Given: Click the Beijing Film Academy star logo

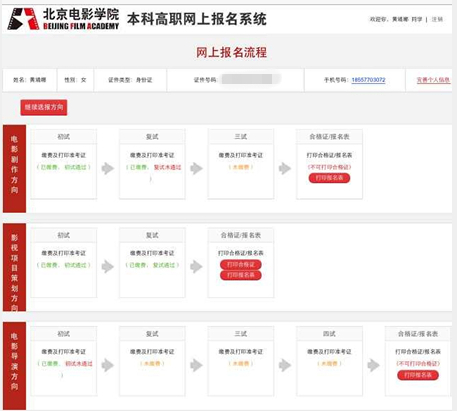Looking at the screenshot, I should [x=23, y=19].
